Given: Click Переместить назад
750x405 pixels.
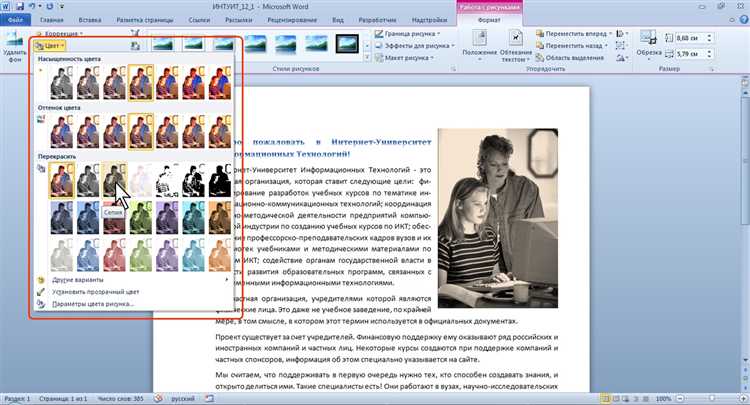Looking at the screenshot, I should click(574, 45).
